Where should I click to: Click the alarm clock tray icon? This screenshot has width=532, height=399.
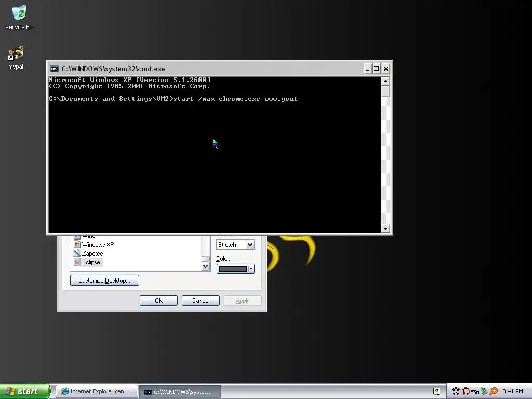pyautogui.click(x=456, y=391)
